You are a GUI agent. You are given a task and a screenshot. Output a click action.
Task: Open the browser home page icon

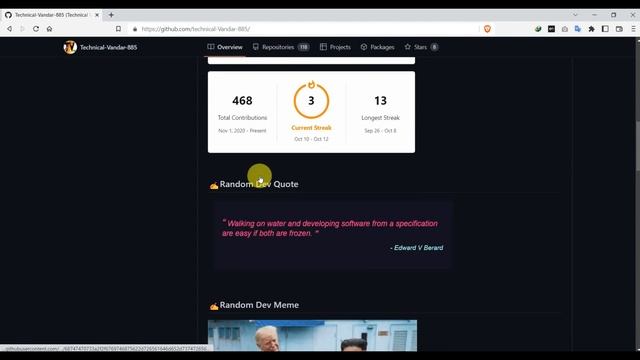pos(49,29)
